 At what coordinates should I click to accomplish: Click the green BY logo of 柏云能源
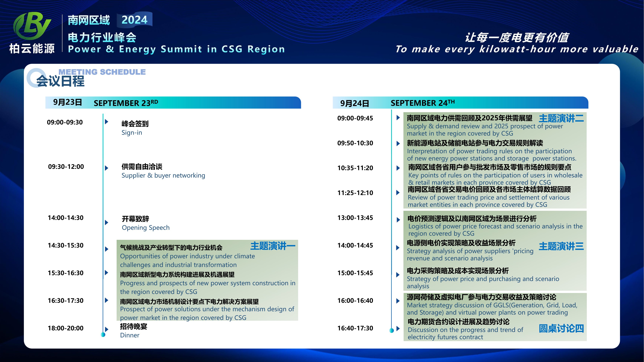coord(32,26)
